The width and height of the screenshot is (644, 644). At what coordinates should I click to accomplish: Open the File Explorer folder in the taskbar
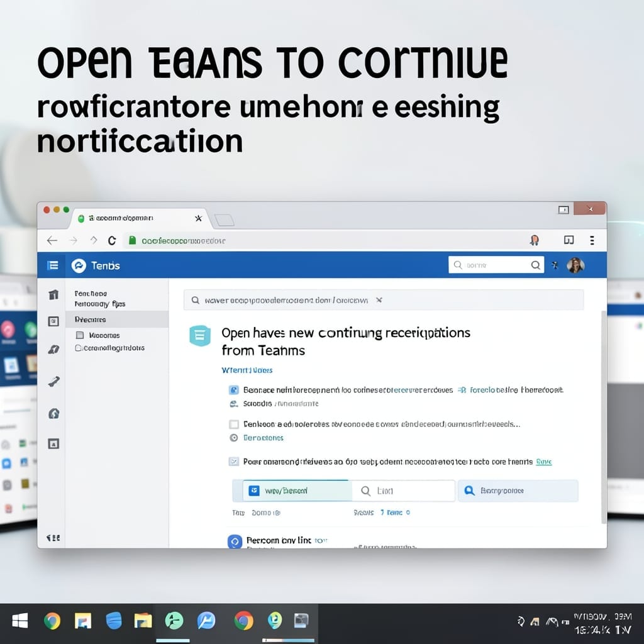pyautogui.click(x=143, y=621)
